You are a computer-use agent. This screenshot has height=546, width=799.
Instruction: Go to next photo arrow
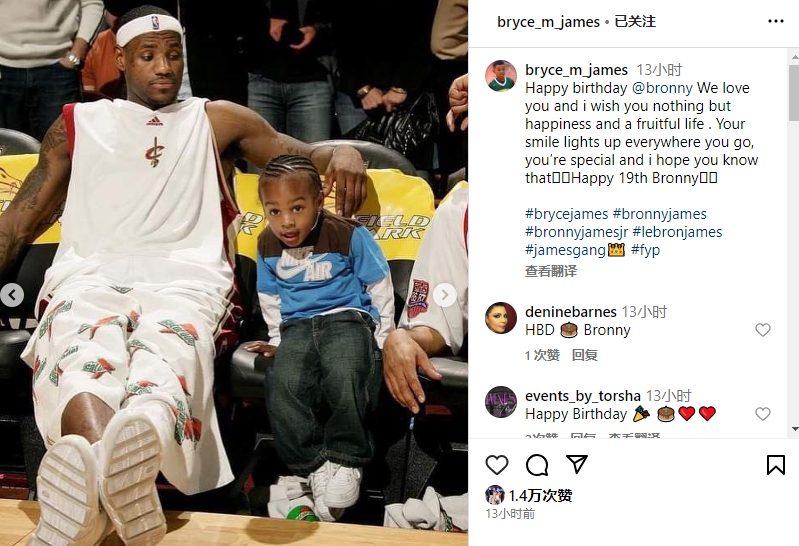(x=444, y=295)
